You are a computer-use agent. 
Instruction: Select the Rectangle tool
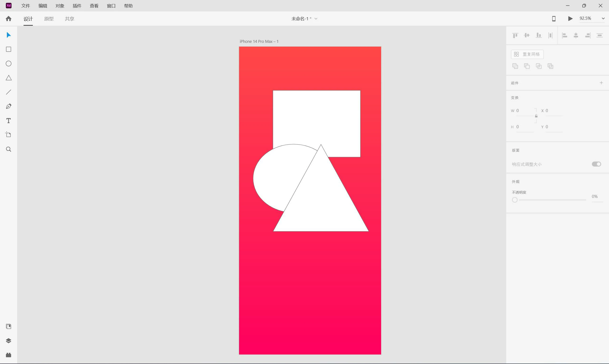coord(9,49)
